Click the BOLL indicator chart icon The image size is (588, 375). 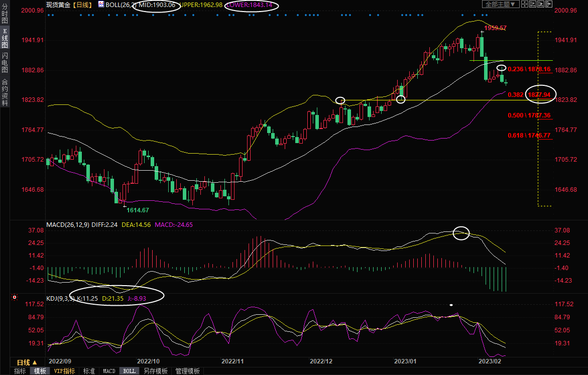coord(101,5)
